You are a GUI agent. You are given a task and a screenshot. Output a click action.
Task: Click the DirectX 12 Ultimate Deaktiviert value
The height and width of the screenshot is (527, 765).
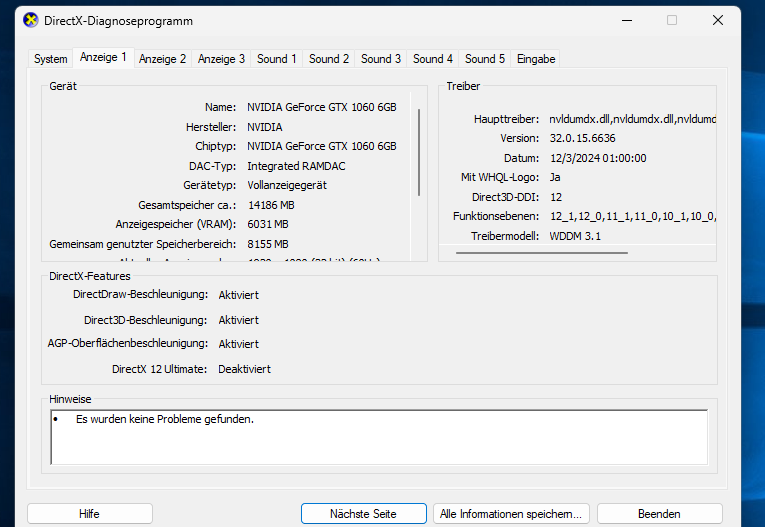(x=244, y=369)
